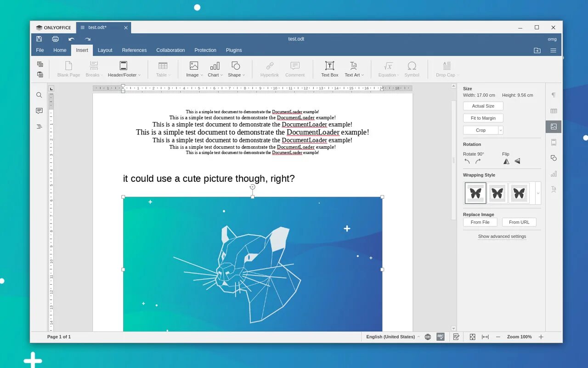588x368 pixels.
Task: Click the Fit to Margin button
Action: (x=483, y=118)
